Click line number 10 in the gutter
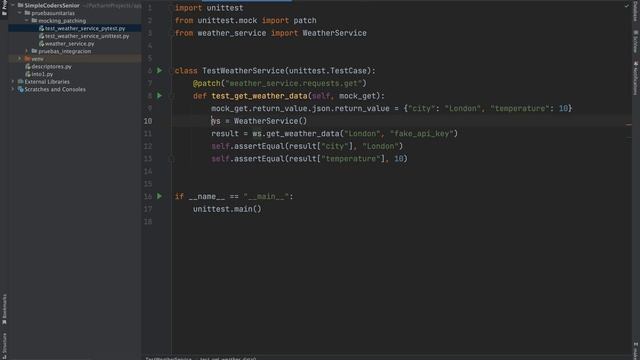 pos(148,121)
